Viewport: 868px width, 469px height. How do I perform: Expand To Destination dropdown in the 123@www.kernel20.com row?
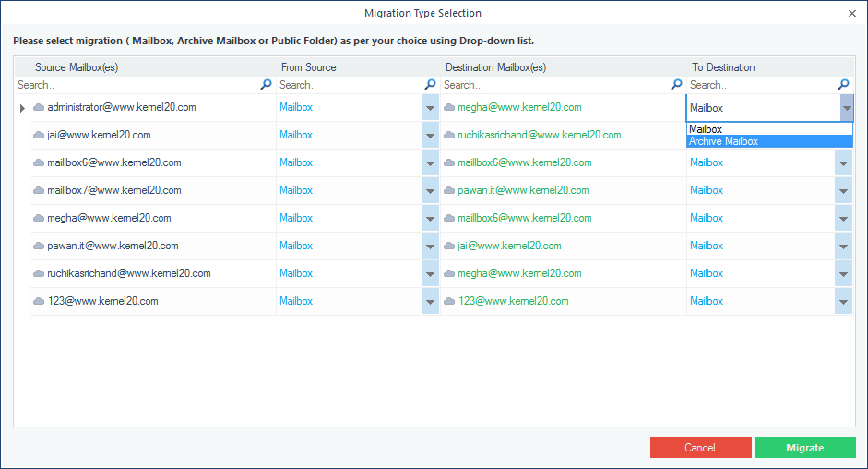843,302
